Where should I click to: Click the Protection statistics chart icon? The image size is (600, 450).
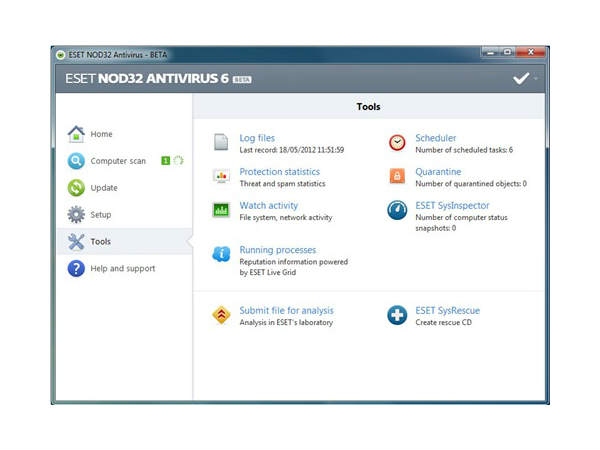coord(221,176)
